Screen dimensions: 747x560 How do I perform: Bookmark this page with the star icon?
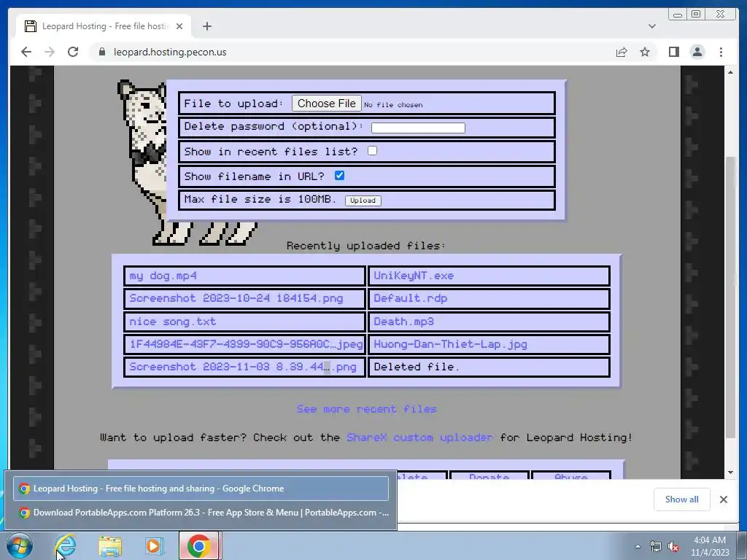pyautogui.click(x=645, y=52)
